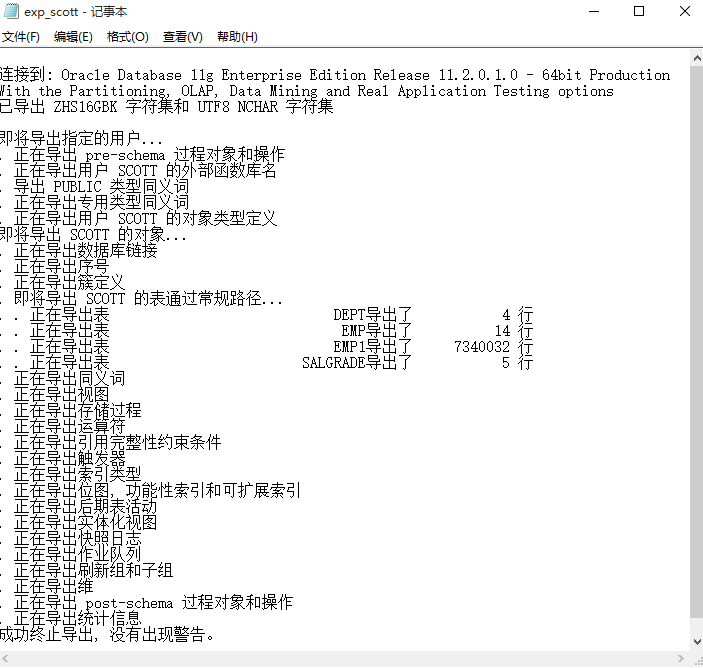This screenshot has width=703, height=668.
Task: Click the line '正在导出刷新组和子组'
Action: [x=93, y=571]
